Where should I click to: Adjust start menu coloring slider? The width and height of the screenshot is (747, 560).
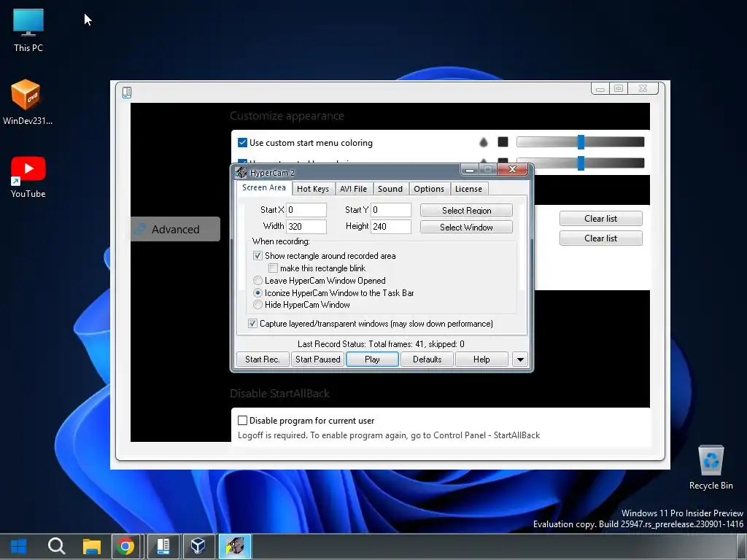pos(580,142)
